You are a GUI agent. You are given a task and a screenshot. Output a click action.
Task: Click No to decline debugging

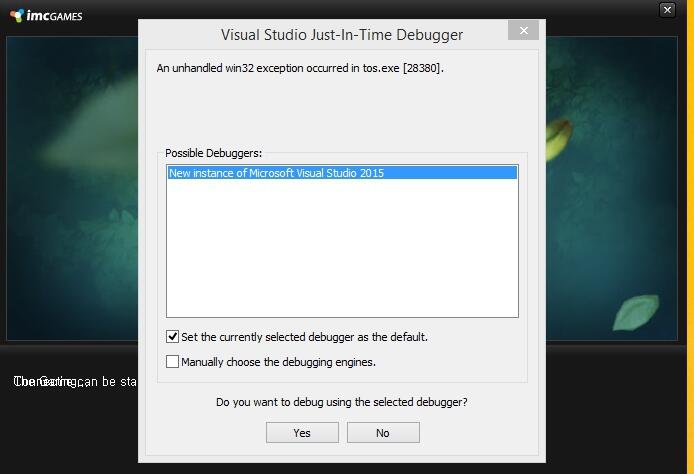(383, 432)
